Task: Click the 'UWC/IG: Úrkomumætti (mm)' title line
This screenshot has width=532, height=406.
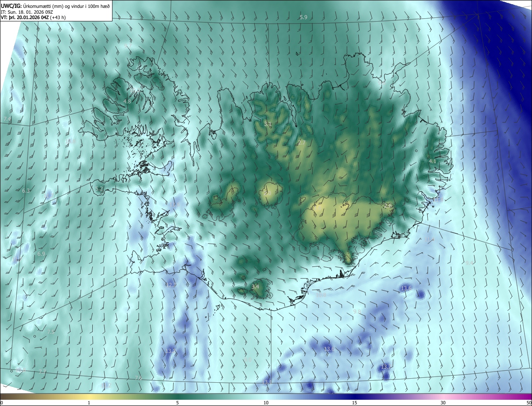Action: (56, 5)
